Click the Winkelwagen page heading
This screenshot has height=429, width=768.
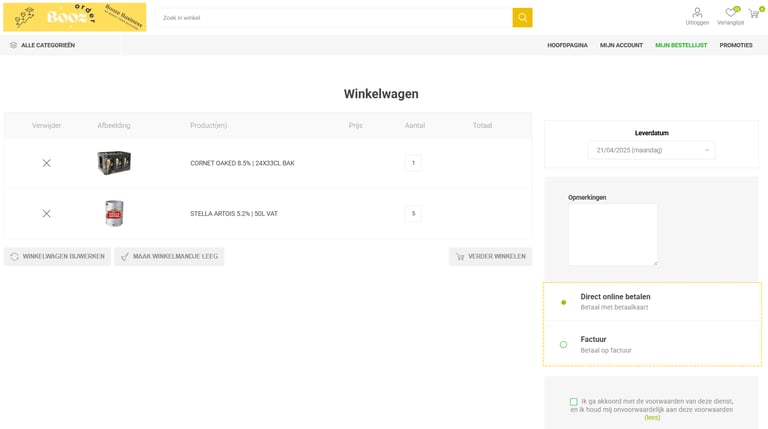point(381,94)
